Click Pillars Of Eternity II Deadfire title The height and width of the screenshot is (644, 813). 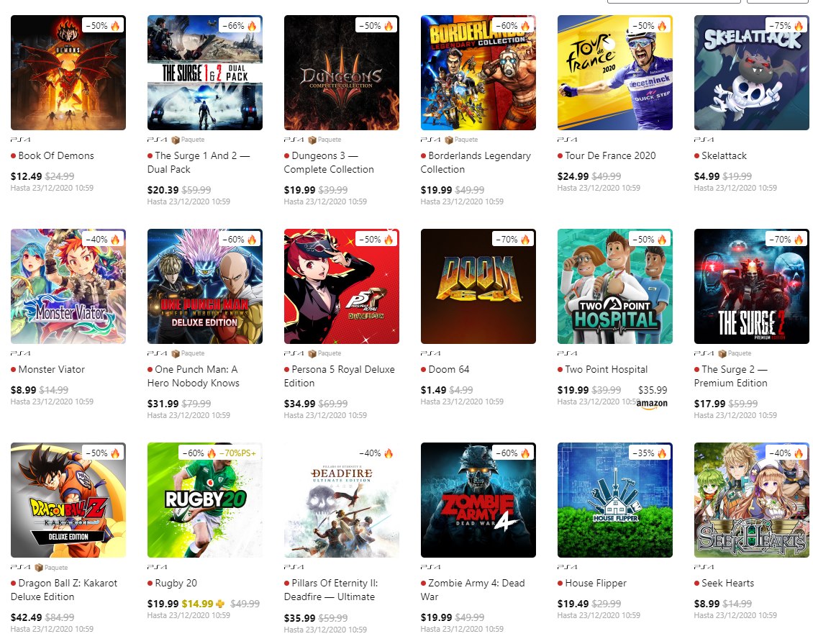[x=331, y=589]
